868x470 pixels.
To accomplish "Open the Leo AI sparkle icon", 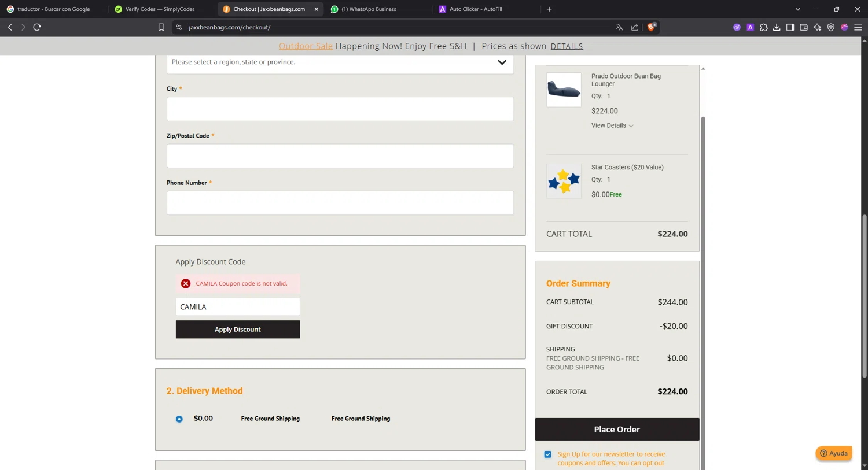I will [817, 27].
